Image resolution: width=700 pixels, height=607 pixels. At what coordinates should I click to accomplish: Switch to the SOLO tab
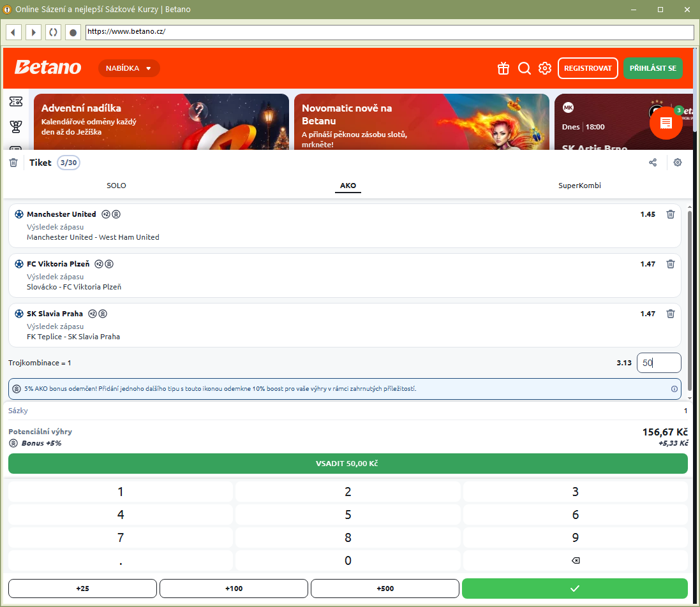[116, 186]
